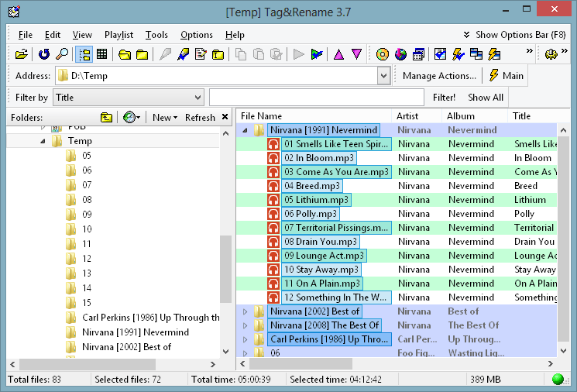This screenshot has height=392, width=577.
Task: Select folder 10 in the tree
Action: point(87,229)
